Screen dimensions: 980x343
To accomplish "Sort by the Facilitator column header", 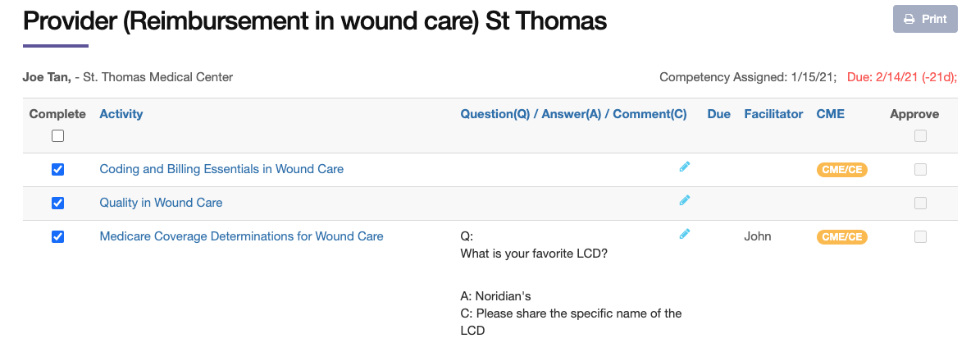I will pyautogui.click(x=773, y=114).
